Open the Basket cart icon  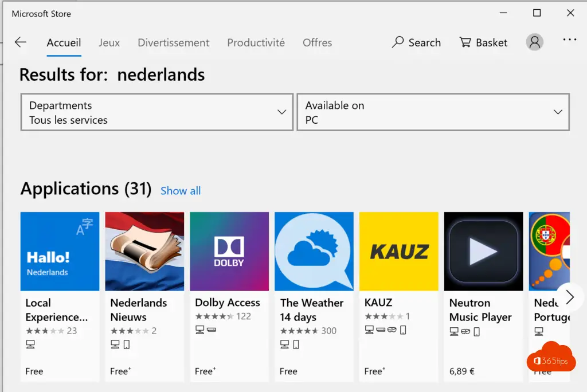(x=465, y=42)
